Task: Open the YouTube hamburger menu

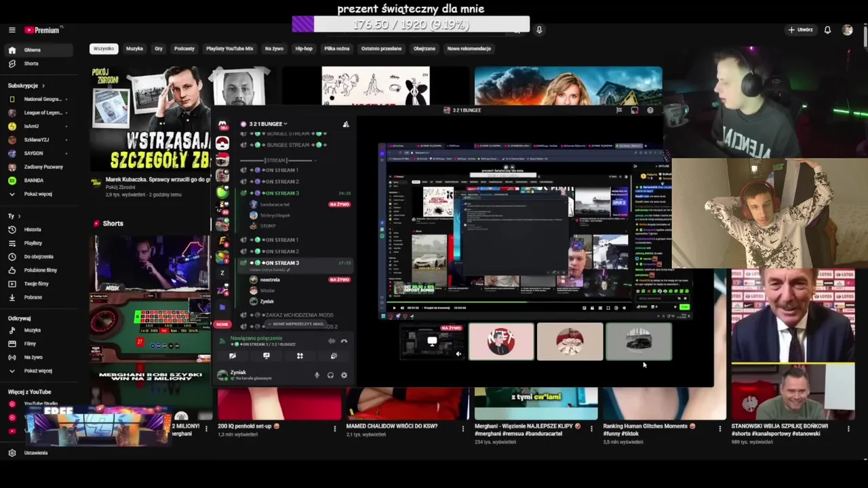Action: point(12,30)
